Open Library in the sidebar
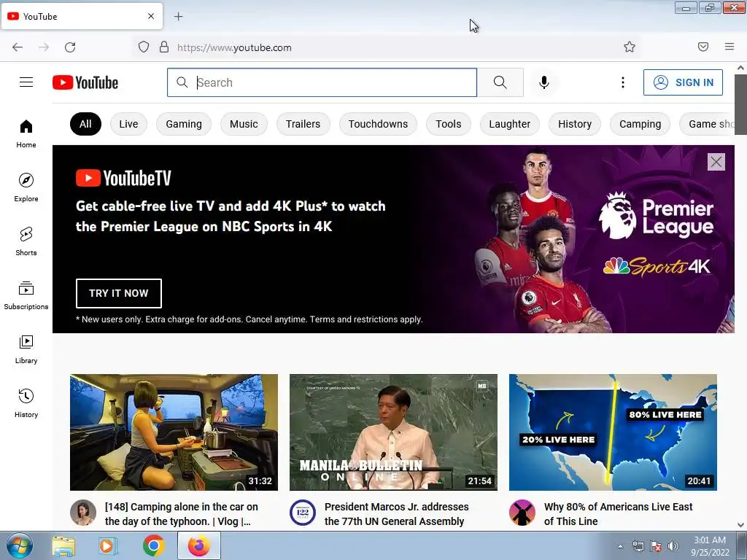The width and height of the screenshot is (747, 560). pyautogui.click(x=26, y=349)
